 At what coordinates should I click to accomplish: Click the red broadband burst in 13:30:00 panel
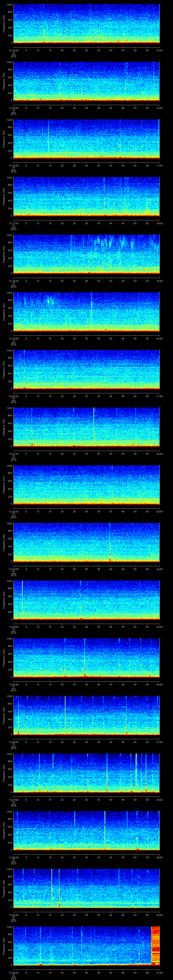coord(155,945)
